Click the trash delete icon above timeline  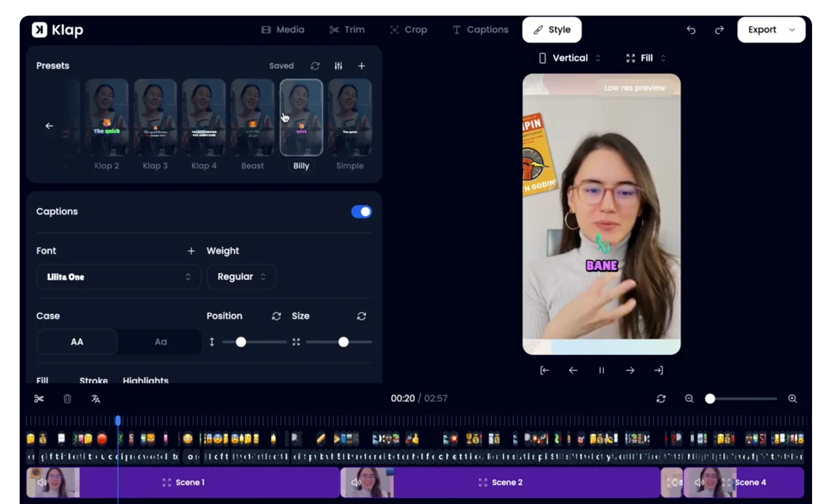[x=67, y=399]
